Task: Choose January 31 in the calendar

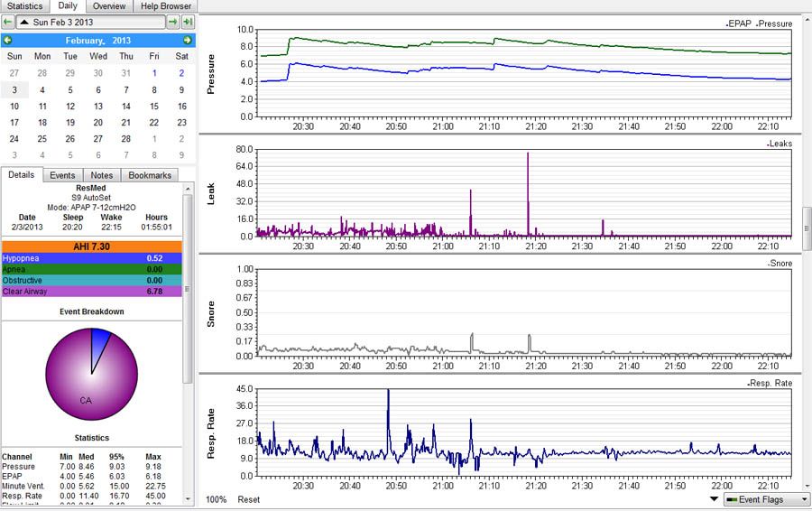Action: pos(125,73)
